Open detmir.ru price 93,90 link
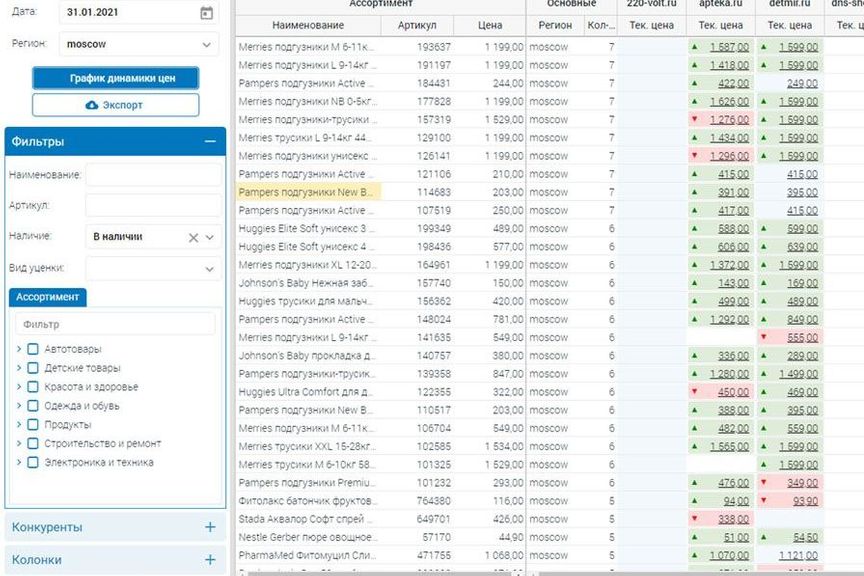Viewport: 864px width, 576px height. point(806,501)
